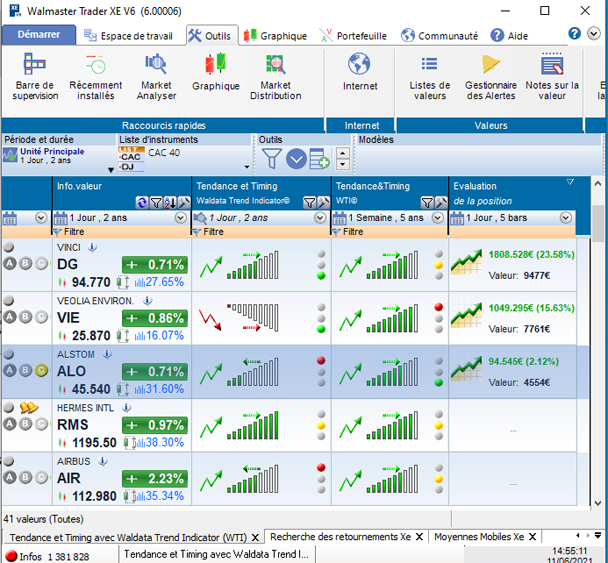Click vertical scrollbar down arrow
The image size is (608, 563).
click(x=598, y=503)
